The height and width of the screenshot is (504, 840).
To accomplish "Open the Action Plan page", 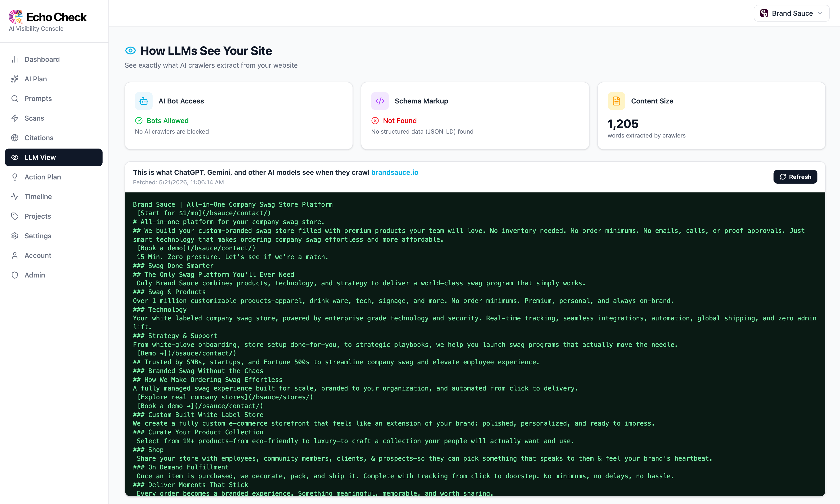I will [x=54, y=177].
